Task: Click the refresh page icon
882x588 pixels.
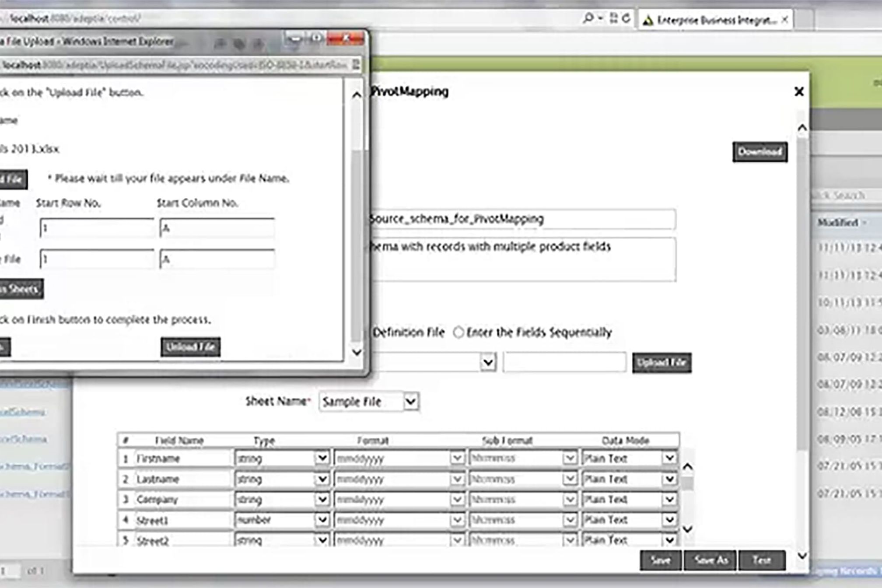Action: click(626, 18)
